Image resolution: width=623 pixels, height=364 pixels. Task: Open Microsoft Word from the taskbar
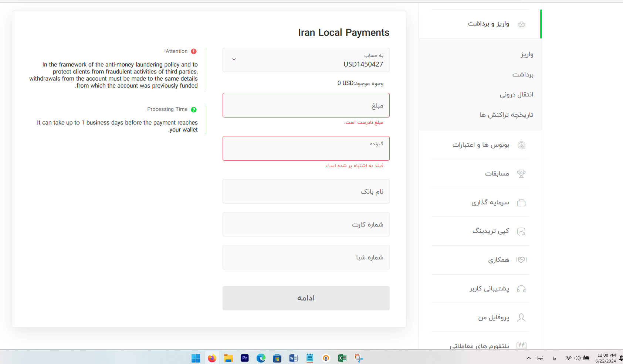tap(293, 358)
